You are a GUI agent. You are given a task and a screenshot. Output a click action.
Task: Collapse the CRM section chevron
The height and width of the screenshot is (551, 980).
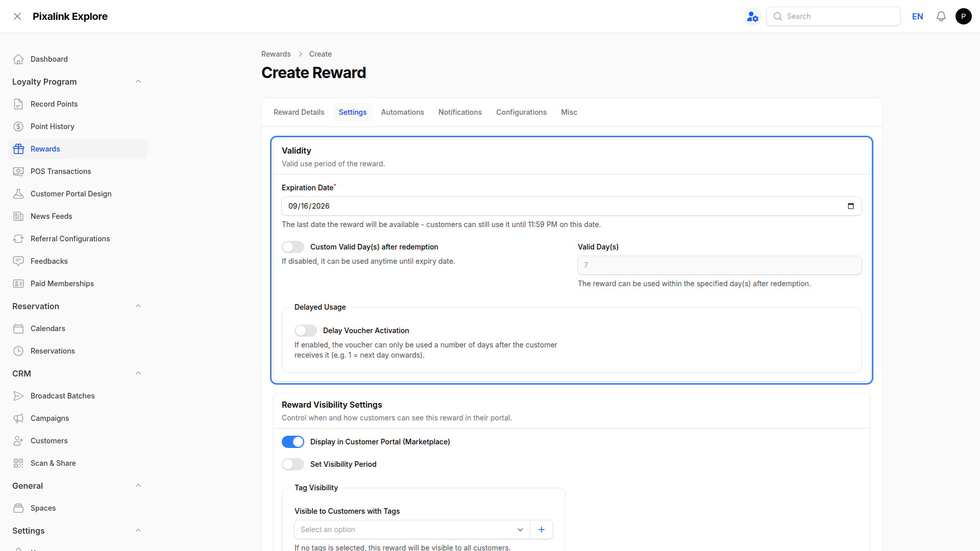(x=138, y=373)
